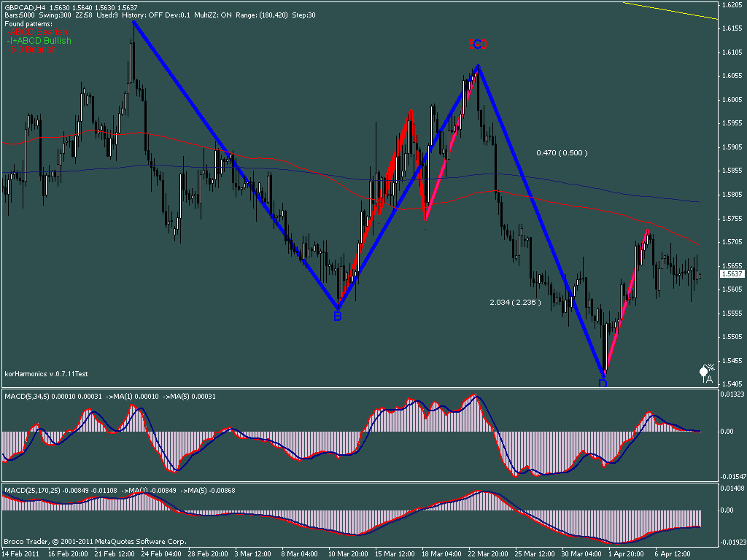Click the '16 Feb 20:00' time axis label
747x560 pixels.
(x=68, y=554)
